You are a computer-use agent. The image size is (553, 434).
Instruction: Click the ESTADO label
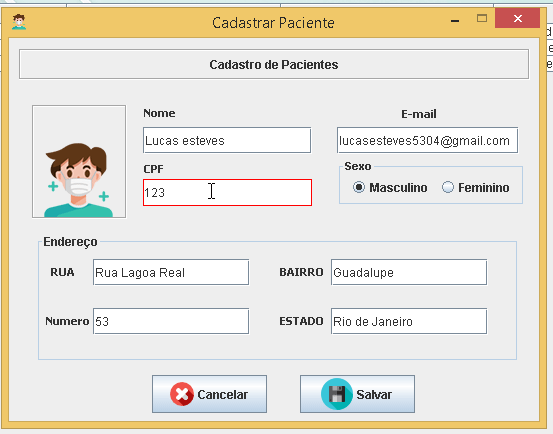point(301,321)
